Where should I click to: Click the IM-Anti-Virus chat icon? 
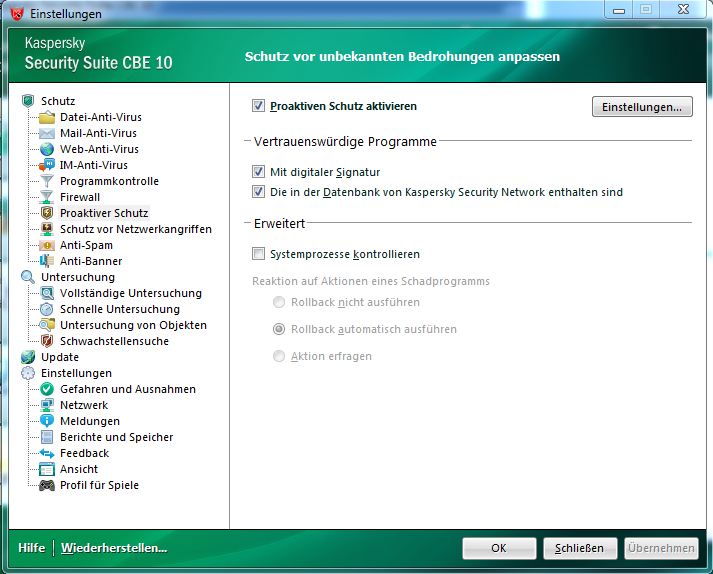pos(47,165)
